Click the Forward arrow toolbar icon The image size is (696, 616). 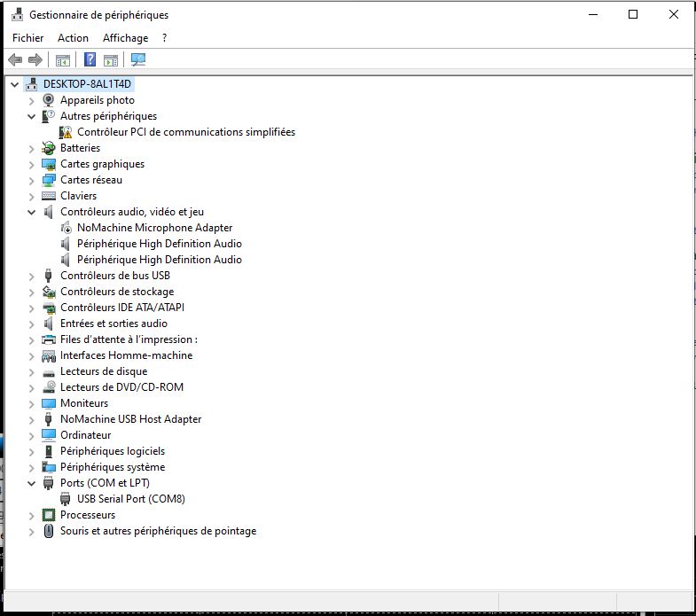pyautogui.click(x=35, y=59)
